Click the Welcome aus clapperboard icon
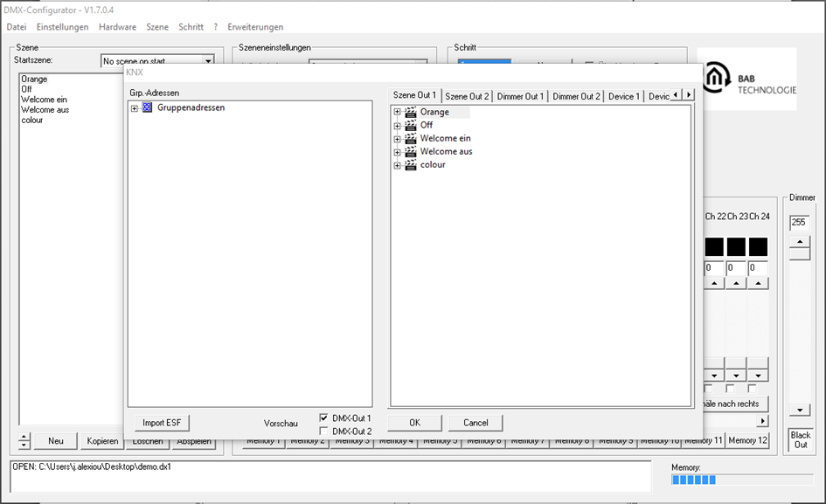The image size is (826, 504). click(x=410, y=152)
